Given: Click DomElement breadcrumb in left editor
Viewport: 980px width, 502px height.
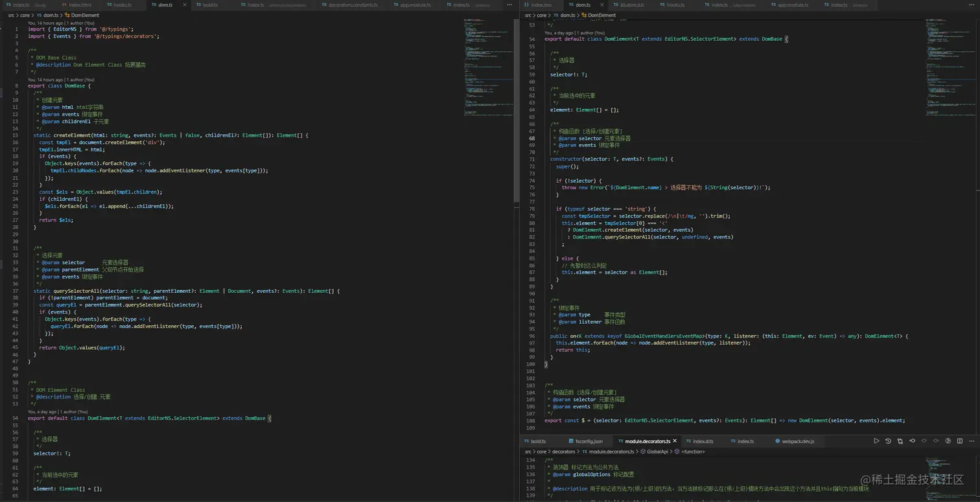Looking at the screenshot, I should (82, 15).
